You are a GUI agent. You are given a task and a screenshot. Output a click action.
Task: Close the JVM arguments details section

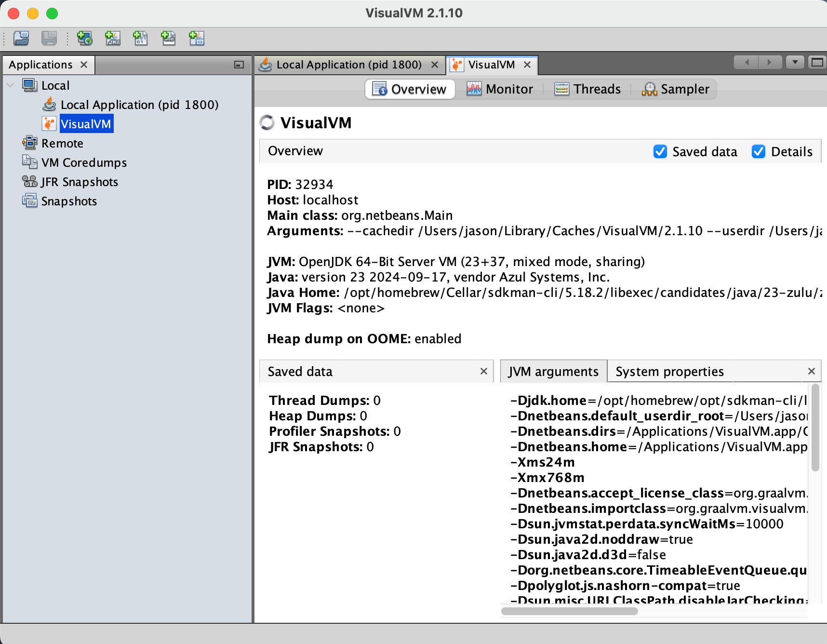[x=812, y=371]
